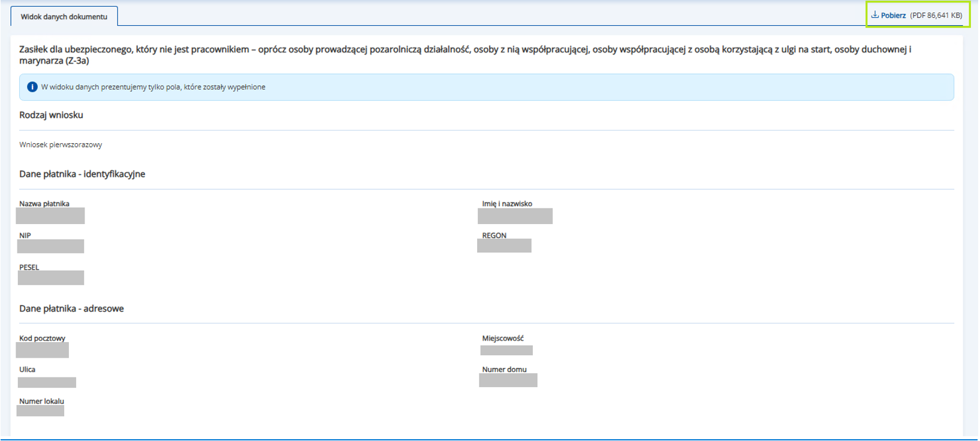Select the redacted NIP value
The height and width of the screenshot is (441, 980).
pyautogui.click(x=51, y=246)
